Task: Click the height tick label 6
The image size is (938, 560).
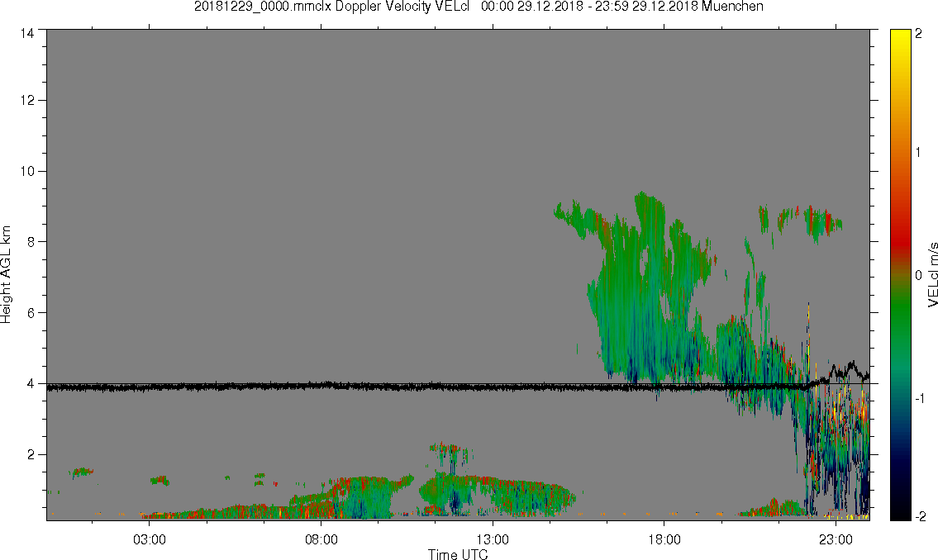Action: pyautogui.click(x=31, y=312)
